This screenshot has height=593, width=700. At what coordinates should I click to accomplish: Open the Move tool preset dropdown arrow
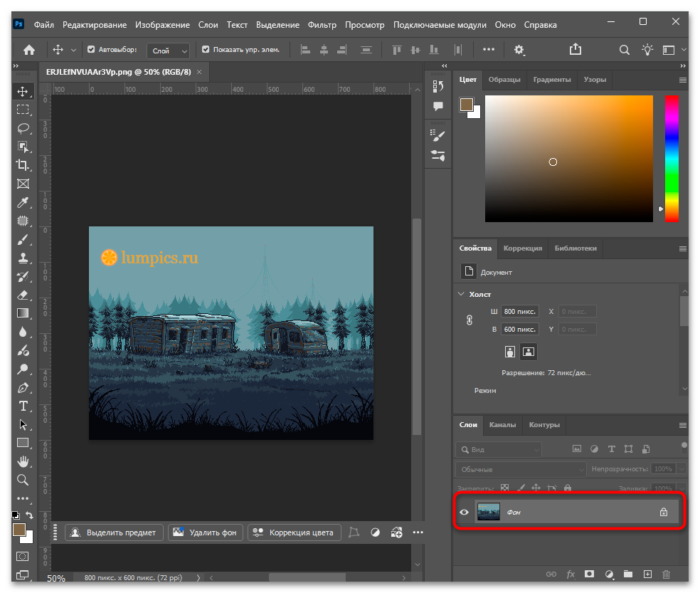click(x=74, y=50)
